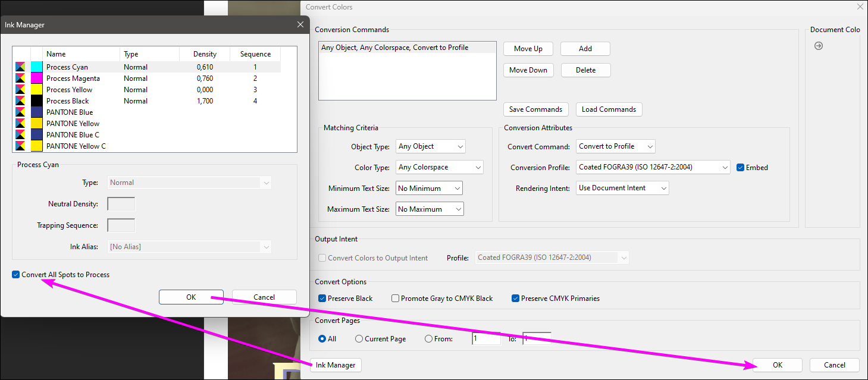This screenshot has width=868, height=380.
Task: Click the arrow icon in Document Colors panel
Action: point(819,45)
